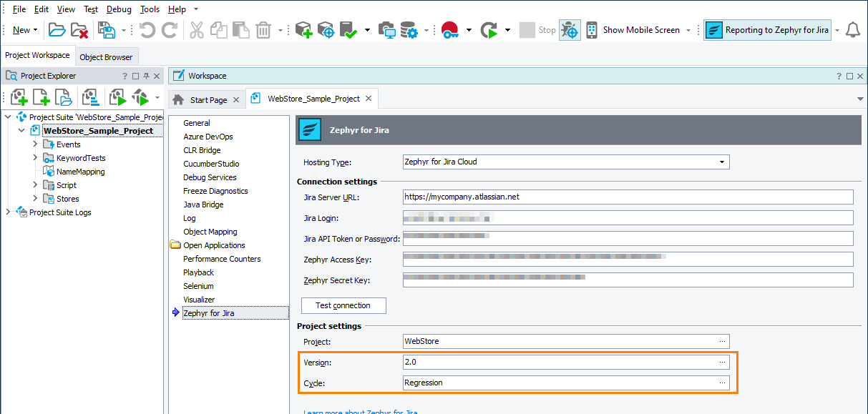Click the new file icon with green plus

[41, 97]
